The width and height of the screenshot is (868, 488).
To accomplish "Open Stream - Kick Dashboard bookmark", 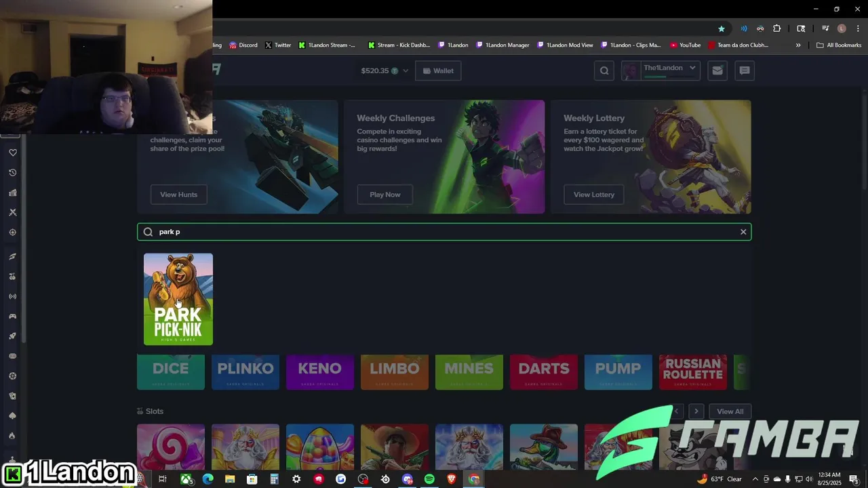I will click(399, 45).
